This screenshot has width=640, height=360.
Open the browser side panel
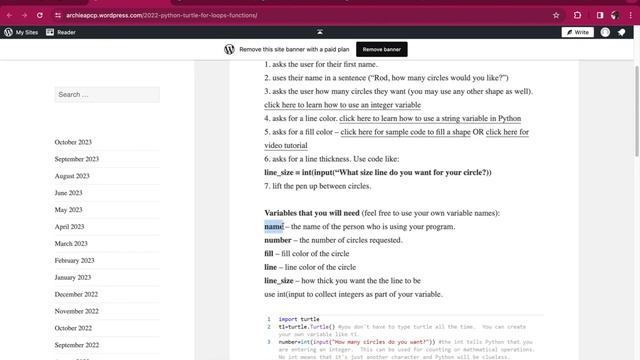(600, 16)
